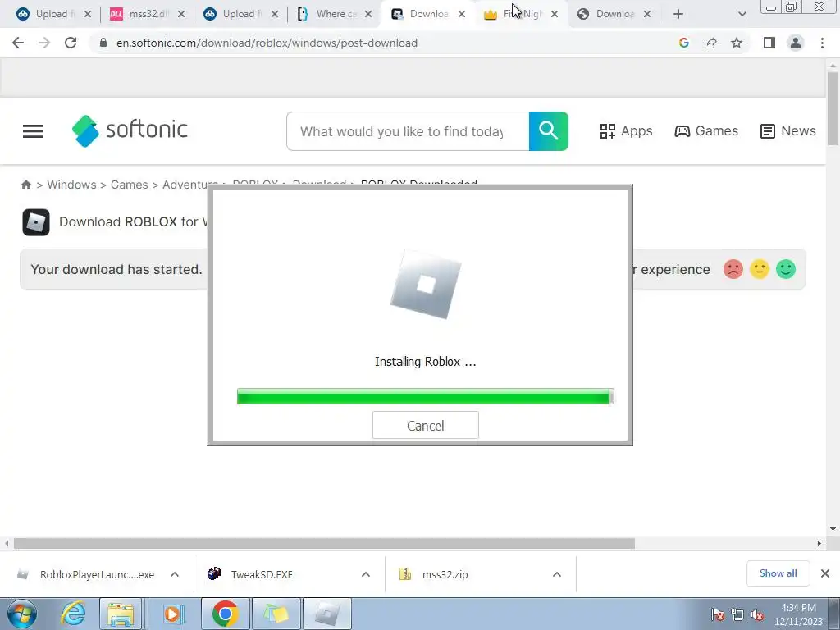Viewport: 840px width, 630px height.
Task: Click the Softonic logo
Action: coord(130,130)
